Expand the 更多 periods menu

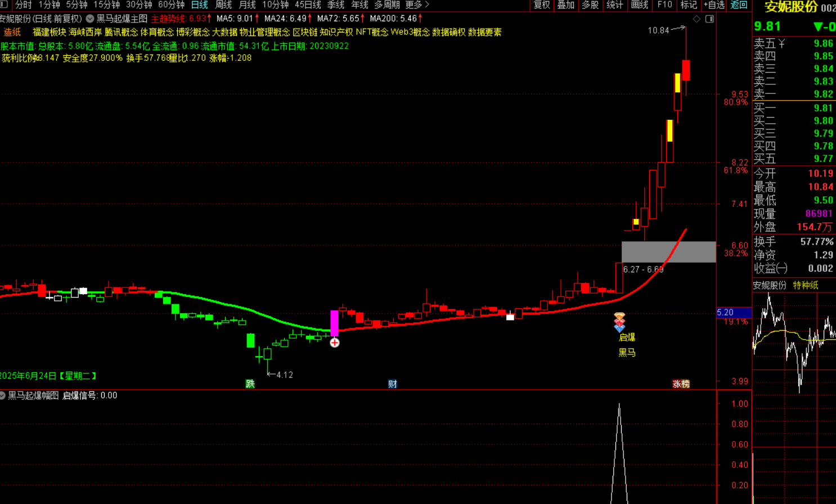[x=417, y=4]
